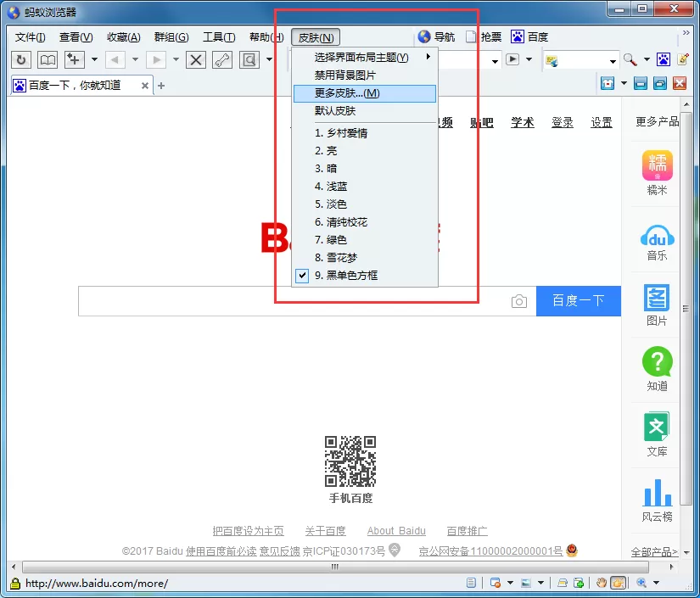Open the About Baidu footer link
Screen dimensions: 700x598
click(x=396, y=531)
